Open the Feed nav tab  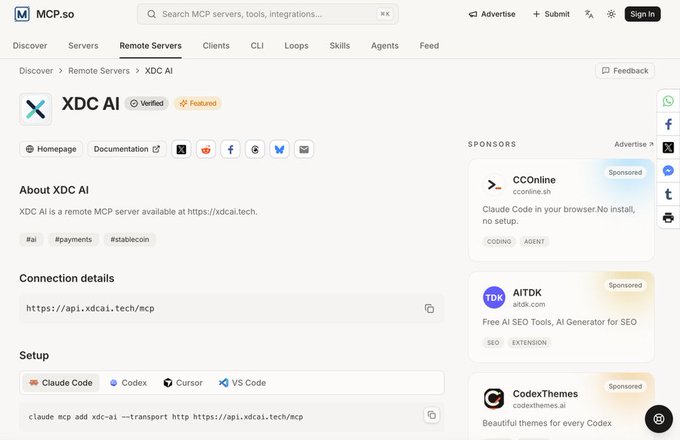[x=429, y=46]
